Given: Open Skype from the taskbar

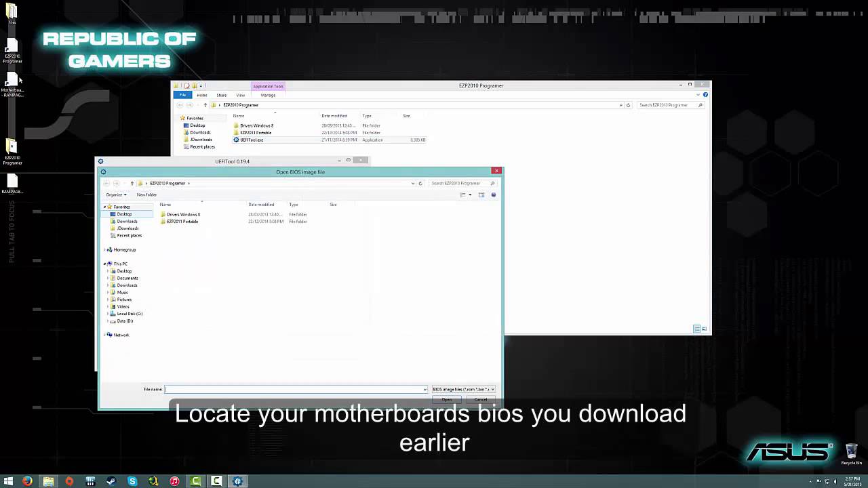Looking at the screenshot, I should [x=132, y=481].
